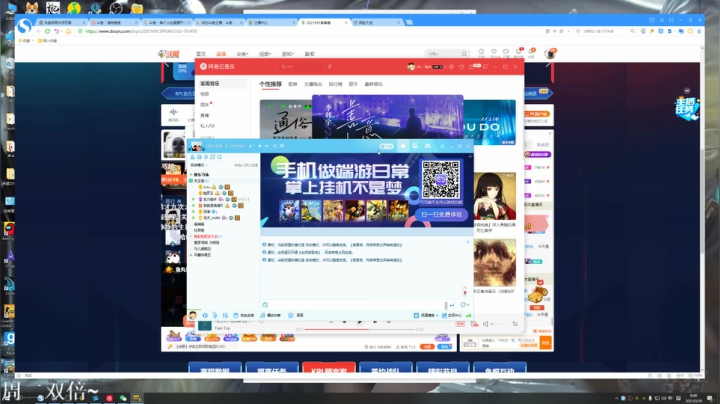Click the anime girl playlist cover in NetEase Music
Viewport: 720px width, 404px height.
(x=495, y=196)
